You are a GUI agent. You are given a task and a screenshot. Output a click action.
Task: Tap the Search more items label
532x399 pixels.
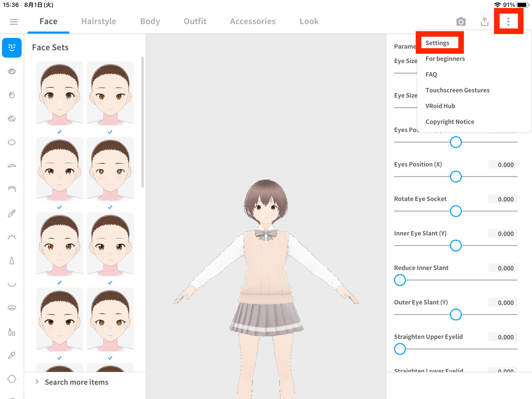pyautogui.click(x=77, y=382)
